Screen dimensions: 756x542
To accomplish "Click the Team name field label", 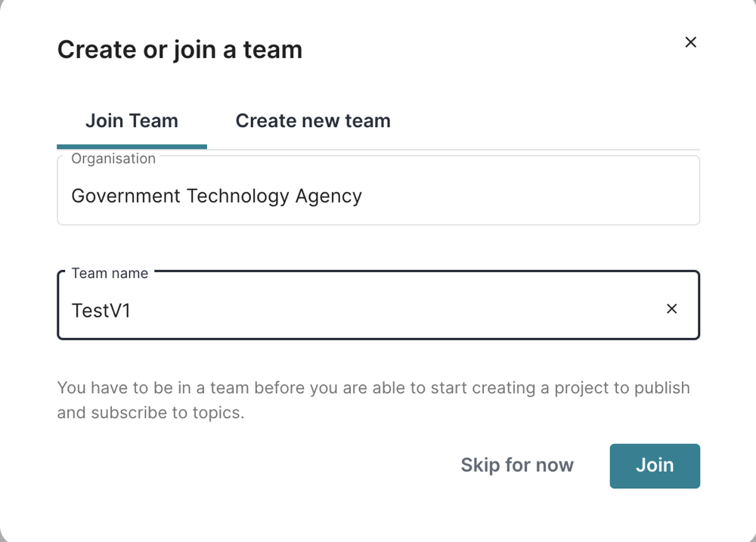I will [x=110, y=273].
